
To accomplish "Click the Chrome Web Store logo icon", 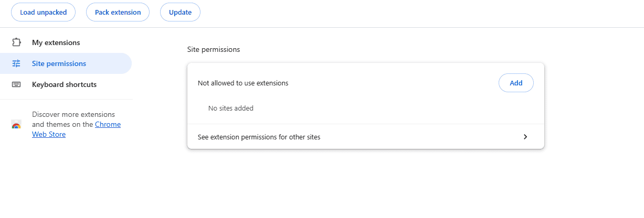I will pyautogui.click(x=16, y=125).
